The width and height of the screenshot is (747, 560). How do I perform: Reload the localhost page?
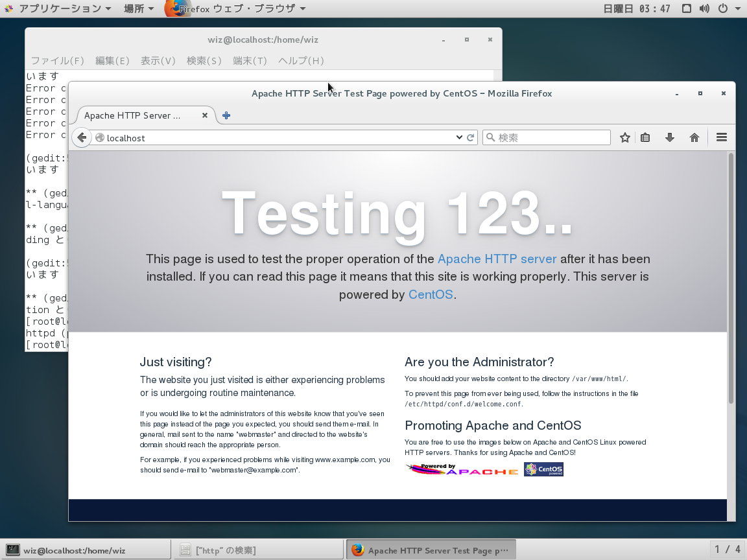[470, 137]
